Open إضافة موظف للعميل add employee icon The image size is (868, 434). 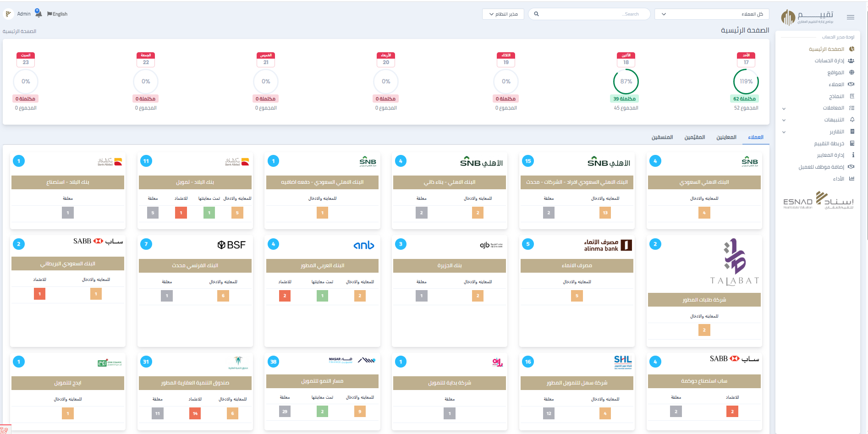(x=851, y=167)
